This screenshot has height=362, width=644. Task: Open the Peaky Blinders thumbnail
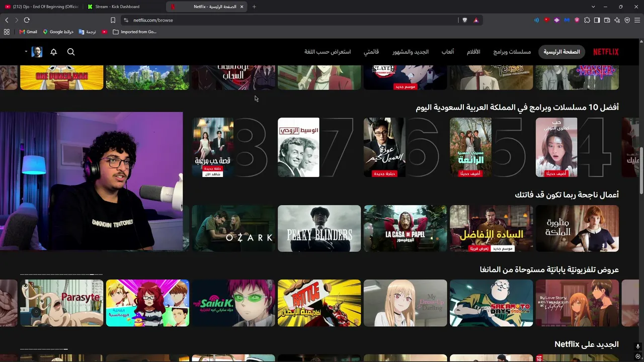pos(319,228)
